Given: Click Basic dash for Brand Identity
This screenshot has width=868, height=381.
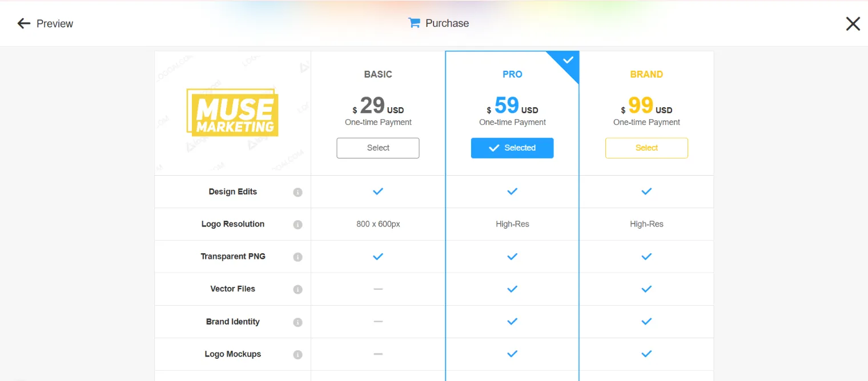Looking at the screenshot, I should [x=378, y=322].
